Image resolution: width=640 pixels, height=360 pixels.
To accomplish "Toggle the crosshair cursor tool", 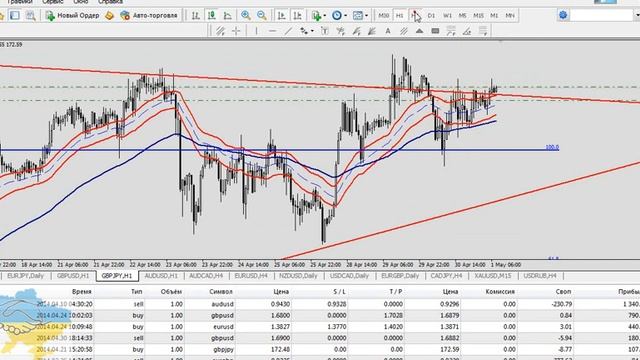I will coord(236,31).
